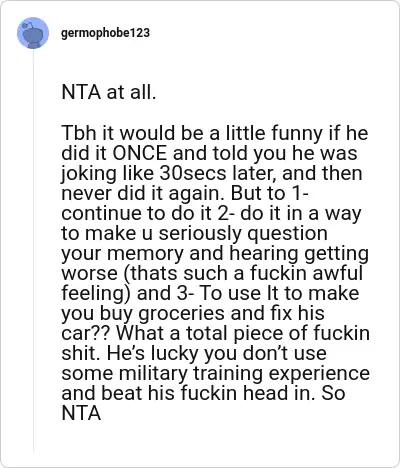
Task: Click 'military training experience' text
Action: click(244, 373)
